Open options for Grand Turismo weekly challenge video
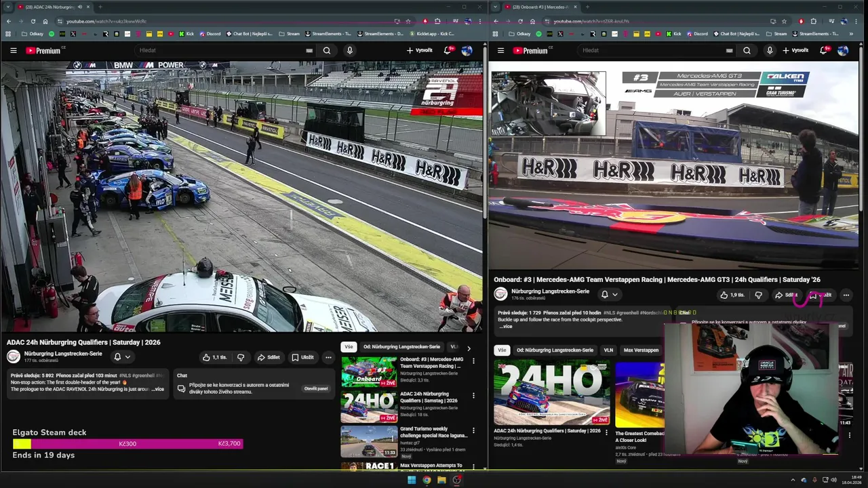 473,430
